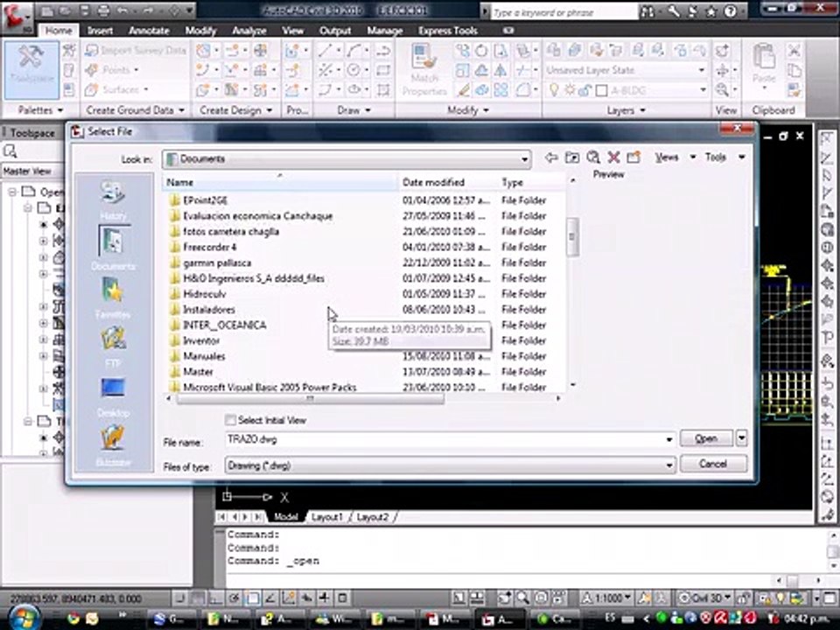The height and width of the screenshot is (630, 840).
Task: Click the Open button in dialog
Action: 706,438
